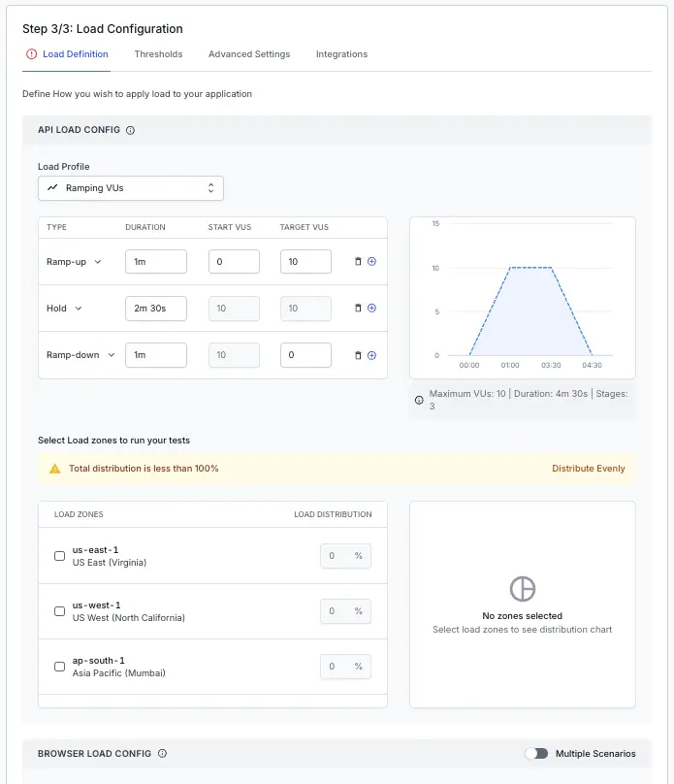Screen dimensions: 674x784
Task: Open the Ramp-down stage type dropdown
Action: point(80,355)
